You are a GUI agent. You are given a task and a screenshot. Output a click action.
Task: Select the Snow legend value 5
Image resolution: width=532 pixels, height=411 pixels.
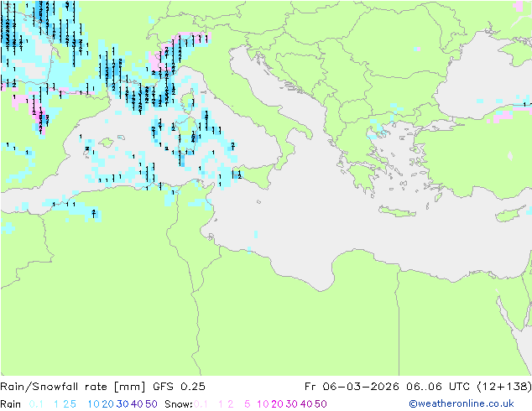(248, 404)
